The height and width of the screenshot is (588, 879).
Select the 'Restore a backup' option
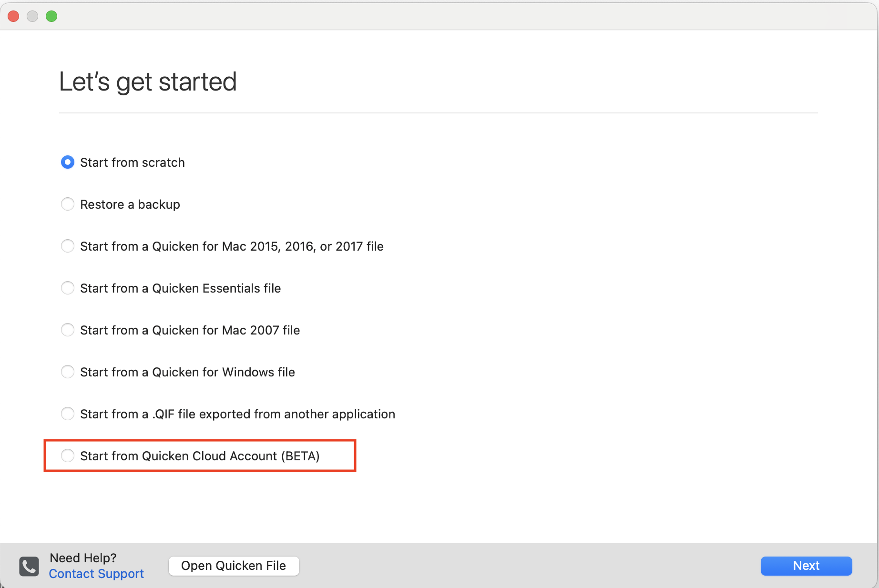(68, 204)
